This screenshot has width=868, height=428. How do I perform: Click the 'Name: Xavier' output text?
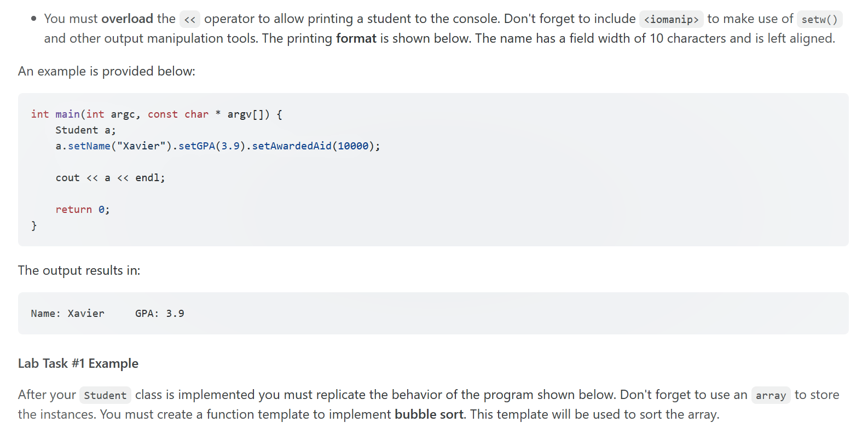click(x=68, y=314)
